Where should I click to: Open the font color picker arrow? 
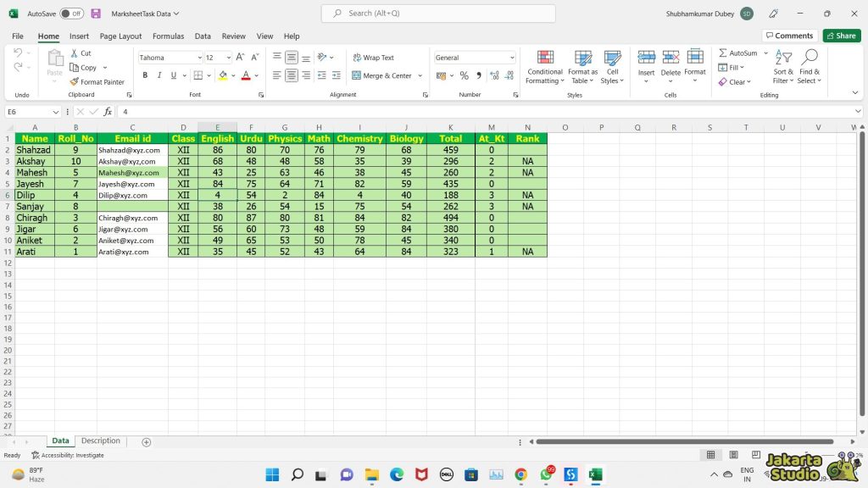pos(255,76)
